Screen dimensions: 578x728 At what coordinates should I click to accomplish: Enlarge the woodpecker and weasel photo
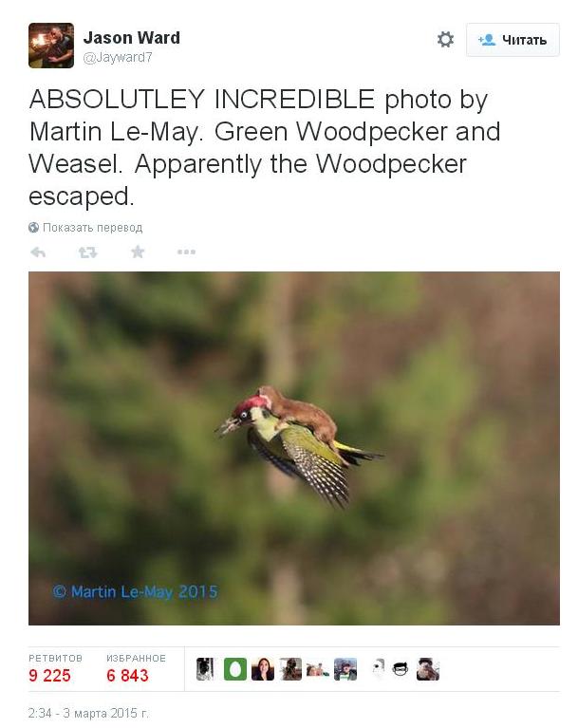(x=294, y=448)
